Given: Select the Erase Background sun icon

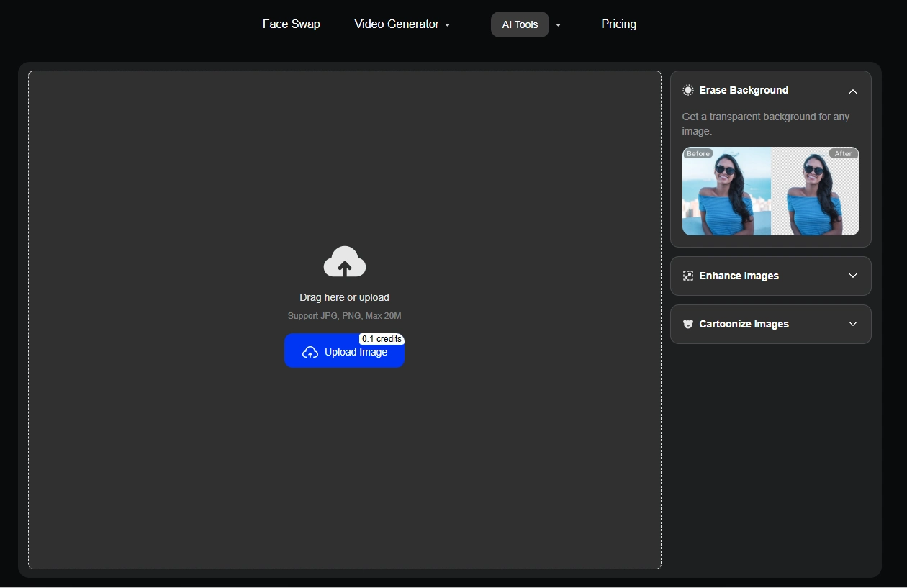Looking at the screenshot, I should 687,90.
